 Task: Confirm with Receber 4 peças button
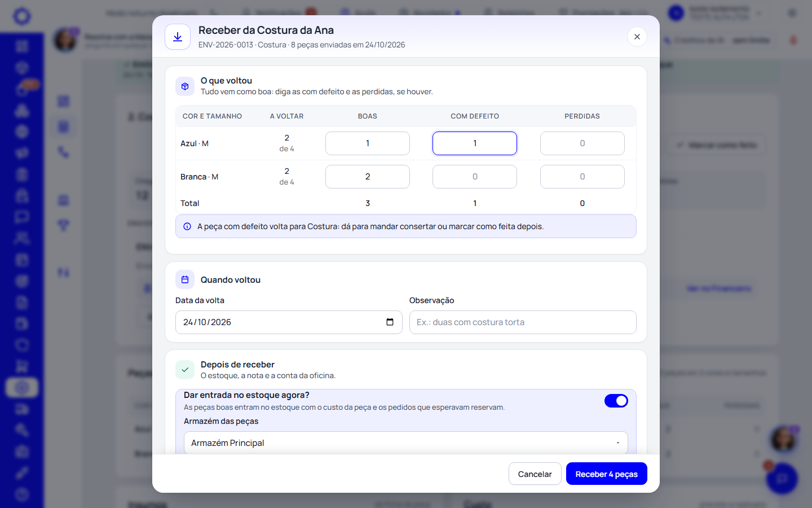tap(607, 474)
